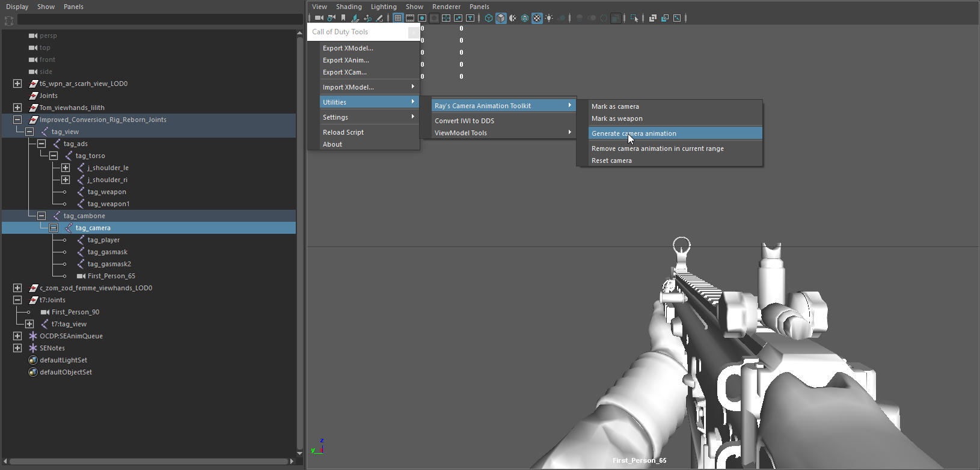Click the smooth shade all cube icon
This screenshot has width=980, height=470.
tap(501, 18)
